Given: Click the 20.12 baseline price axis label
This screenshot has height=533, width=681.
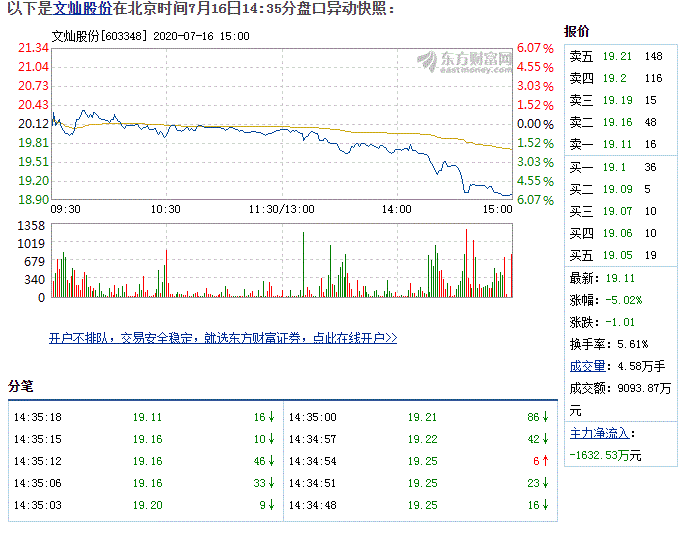Looking at the screenshot, I should [x=33, y=124].
